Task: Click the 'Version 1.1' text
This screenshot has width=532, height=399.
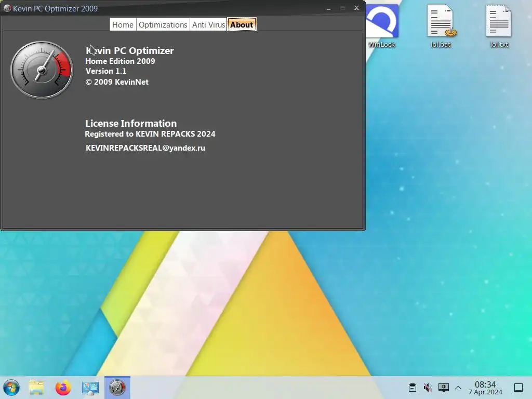Action: pyautogui.click(x=106, y=71)
